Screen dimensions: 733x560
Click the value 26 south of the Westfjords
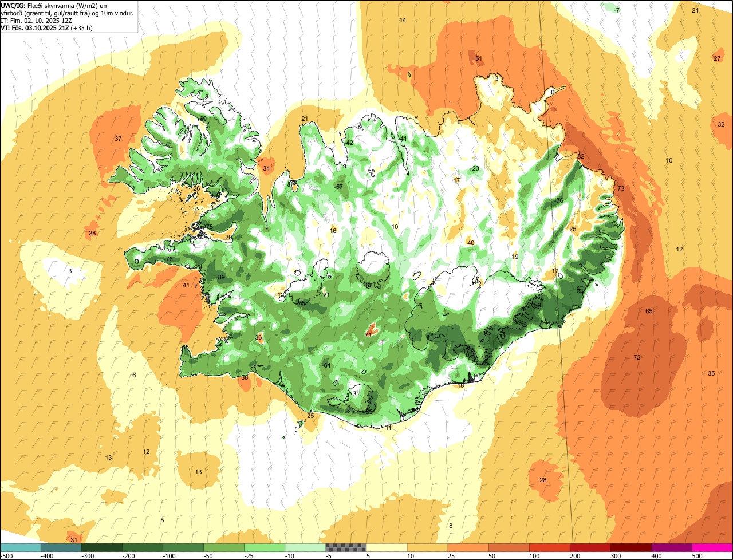point(196,188)
